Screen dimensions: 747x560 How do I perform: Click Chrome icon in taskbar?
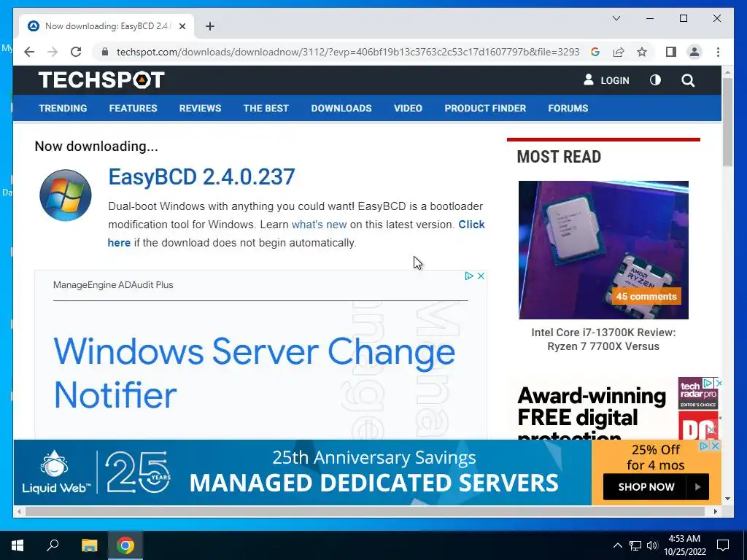125,545
